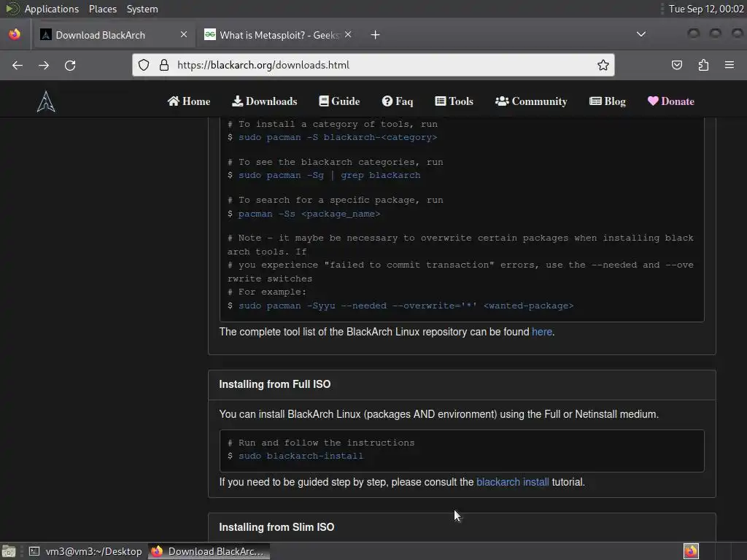Image resolution: width=747 pixels, height=560 pixels.
Task: Go back to previous page
Action: coord(18,65)
